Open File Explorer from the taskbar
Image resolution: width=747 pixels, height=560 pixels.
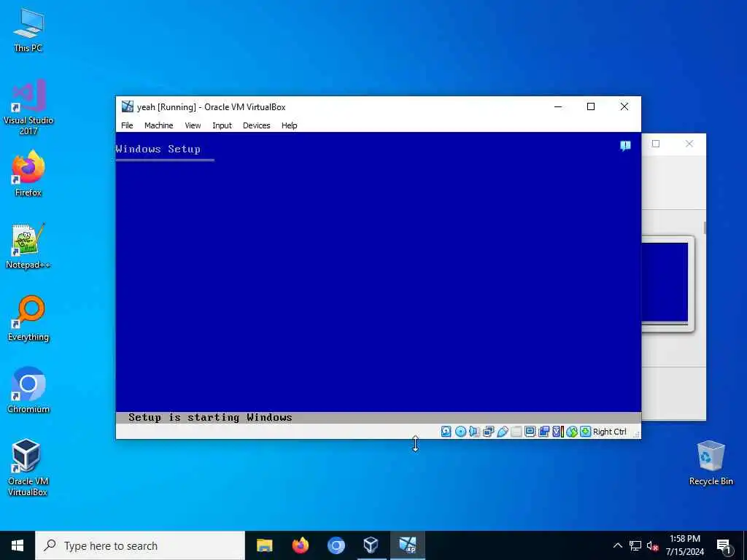[x=264, y=545]
